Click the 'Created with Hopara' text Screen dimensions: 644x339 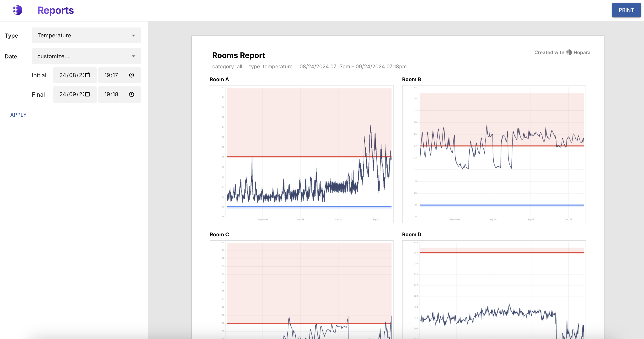coord(562,52)
